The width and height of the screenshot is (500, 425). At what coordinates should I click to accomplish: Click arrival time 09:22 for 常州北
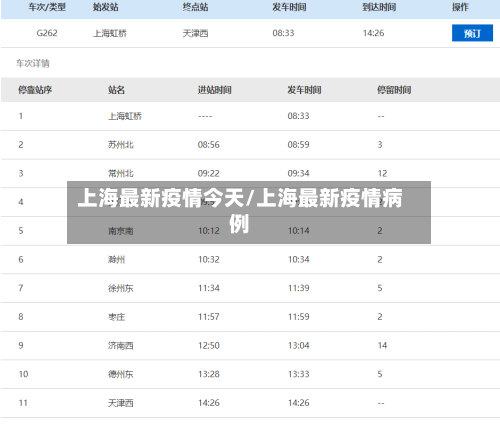[x=209, y=173]
